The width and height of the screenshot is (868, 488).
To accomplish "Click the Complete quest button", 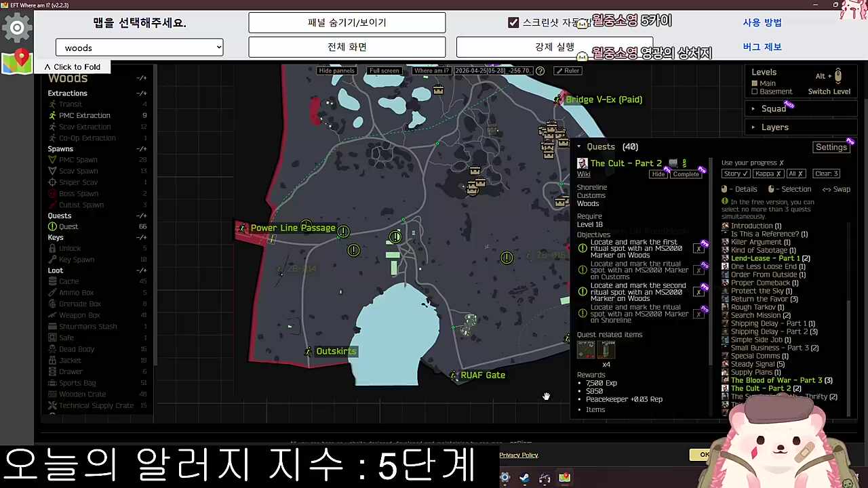I will (686, 174).
